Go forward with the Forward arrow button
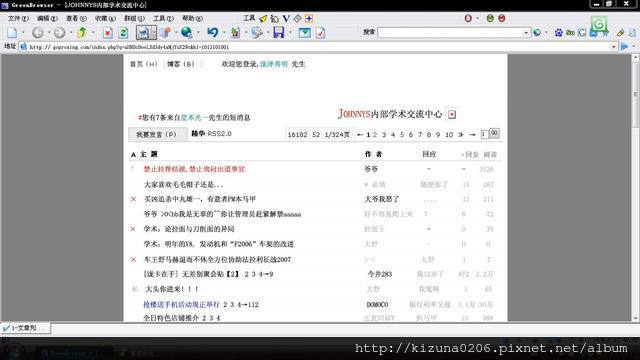Screen dimensions: 640x360 [x=60, y=33]
